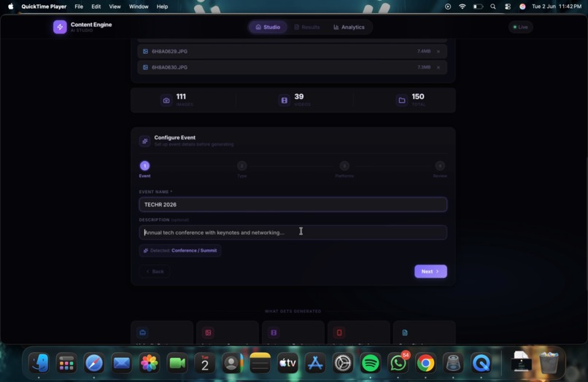Click the Content Engine lightning logo

[60, 27]
